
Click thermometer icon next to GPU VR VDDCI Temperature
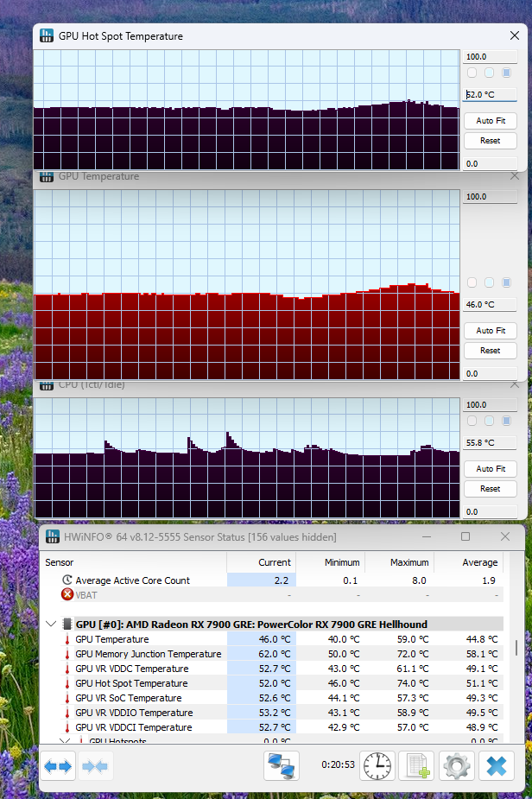(x=66, y=727)
